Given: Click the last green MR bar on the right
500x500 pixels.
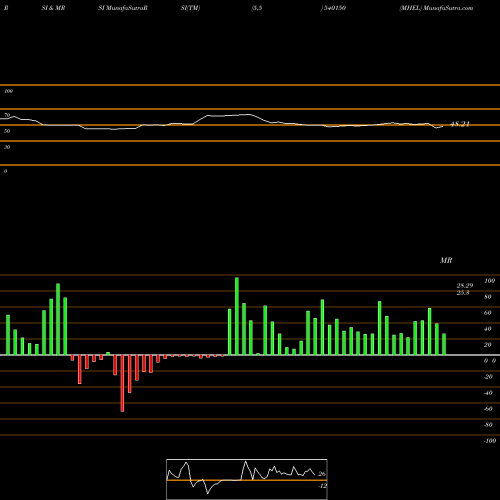Looking at the screenshot, I should pos(444,344).
